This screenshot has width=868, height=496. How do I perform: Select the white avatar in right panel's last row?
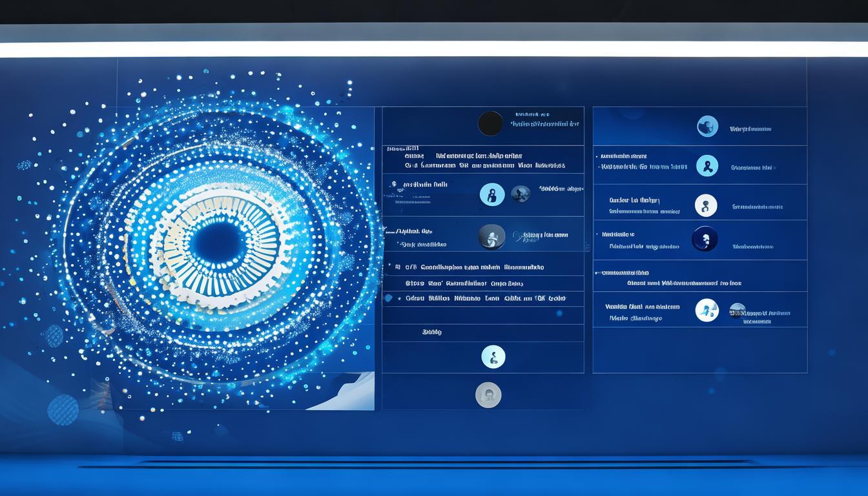pyautogui.click(x=707, y=310)
